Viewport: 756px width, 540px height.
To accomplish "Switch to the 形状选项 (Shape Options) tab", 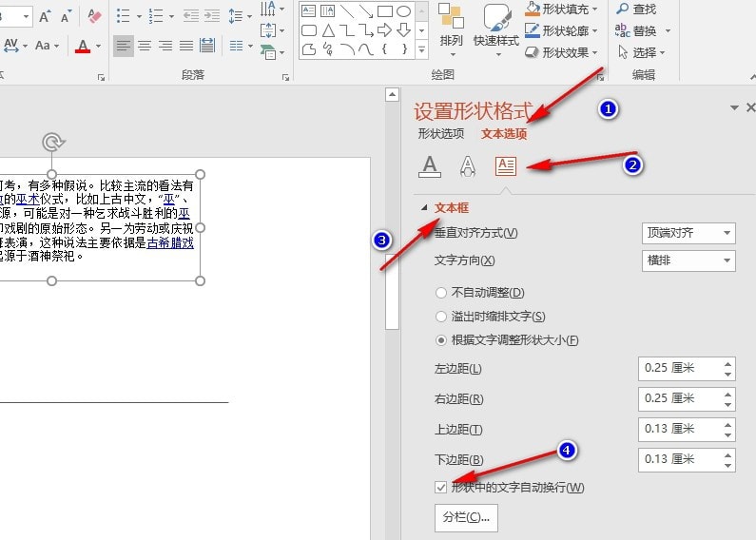I will tap(440, 134).
